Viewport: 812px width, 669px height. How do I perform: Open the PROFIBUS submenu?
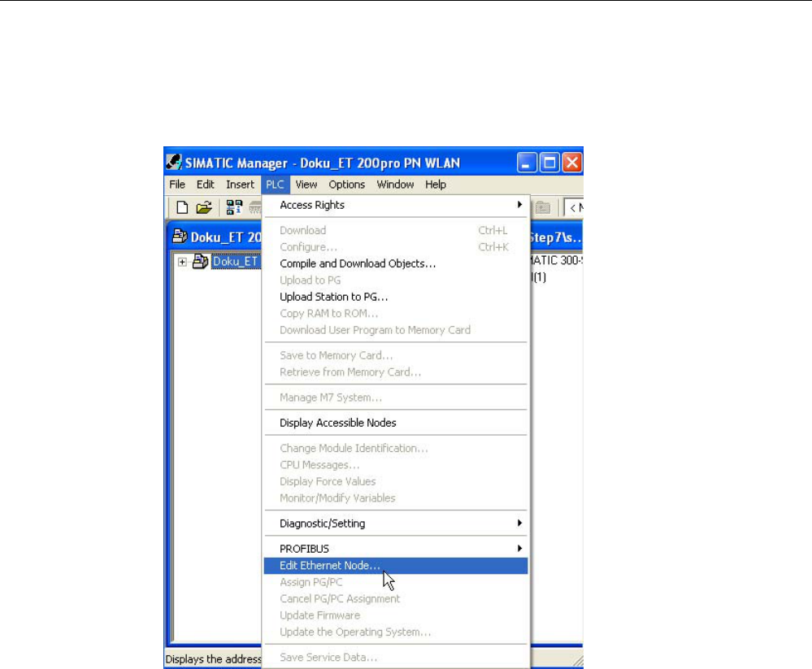(x=396, y=549)
